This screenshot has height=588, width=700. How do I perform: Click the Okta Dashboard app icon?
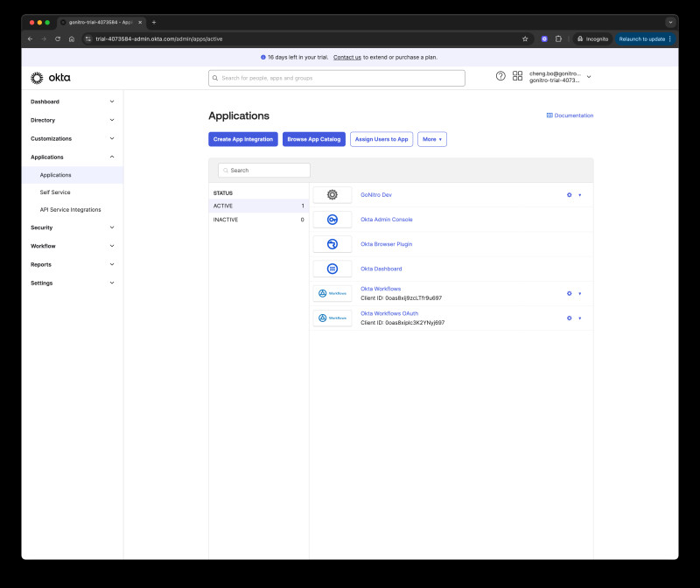332,269
